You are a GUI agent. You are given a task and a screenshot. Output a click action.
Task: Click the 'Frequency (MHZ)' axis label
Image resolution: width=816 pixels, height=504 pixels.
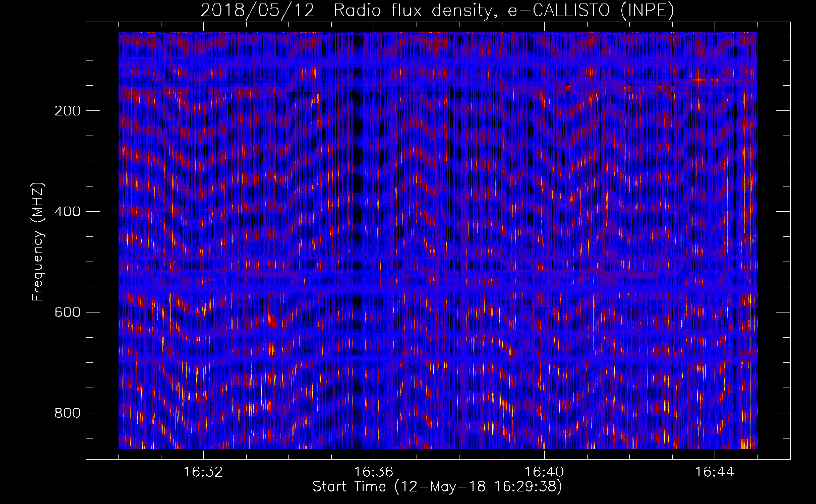click(38, 241)
